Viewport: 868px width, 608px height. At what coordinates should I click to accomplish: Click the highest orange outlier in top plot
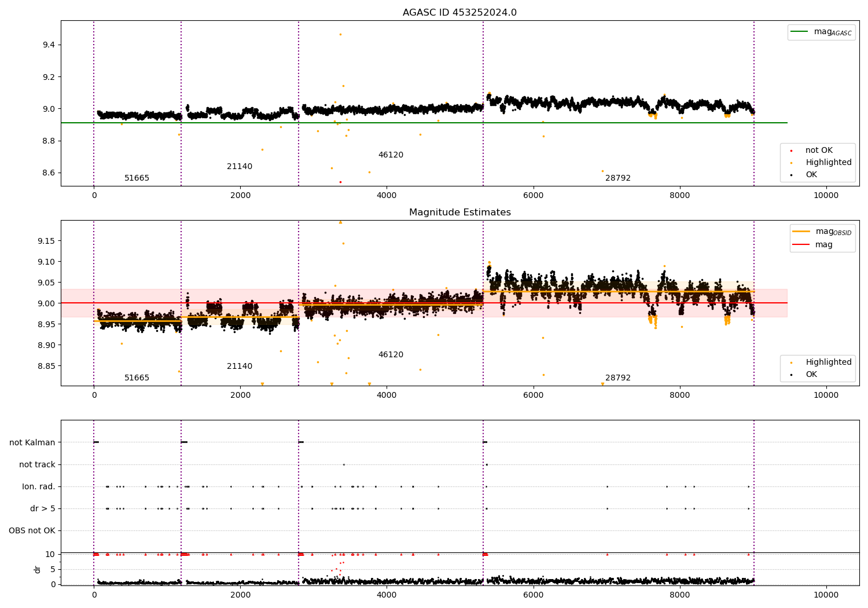coord(340,34)
